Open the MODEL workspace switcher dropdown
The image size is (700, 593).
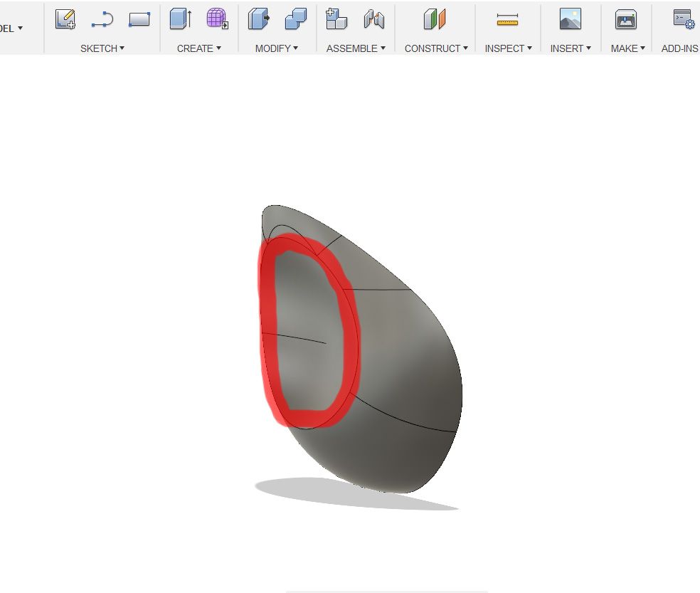[11, 28]
